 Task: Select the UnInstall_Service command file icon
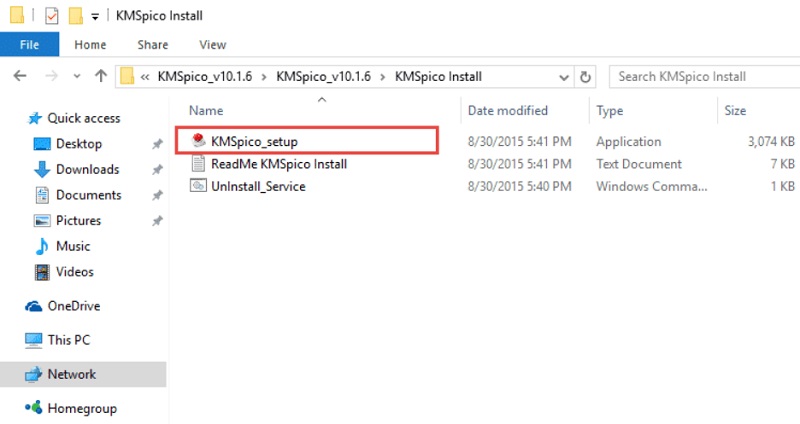click(x=198, y=186)
